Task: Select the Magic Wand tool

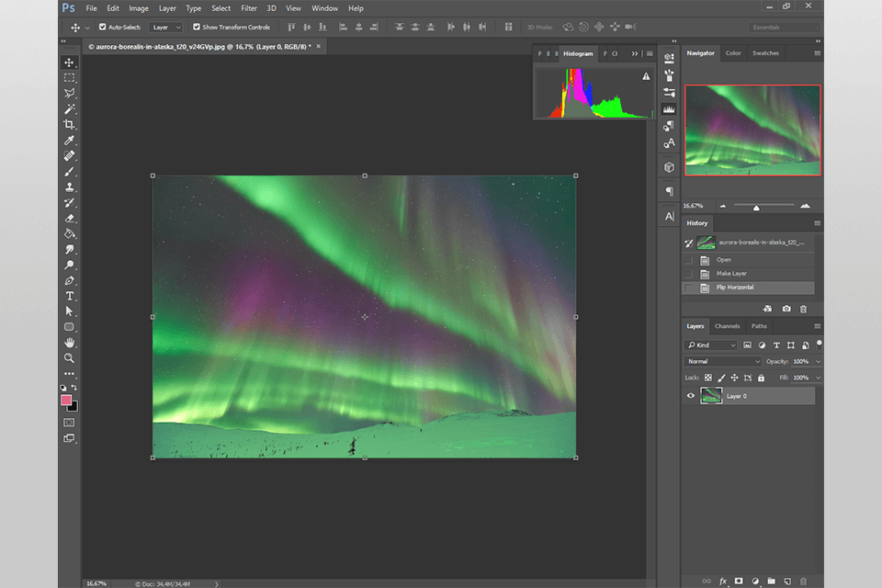Action: [69, 109]
